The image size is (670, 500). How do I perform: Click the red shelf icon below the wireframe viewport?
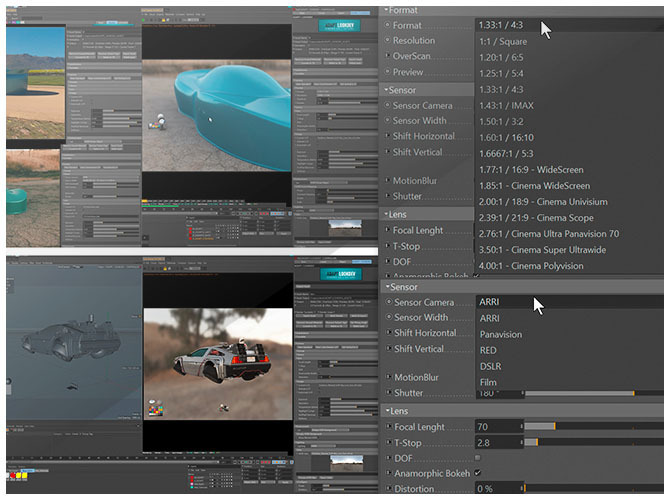13,475
